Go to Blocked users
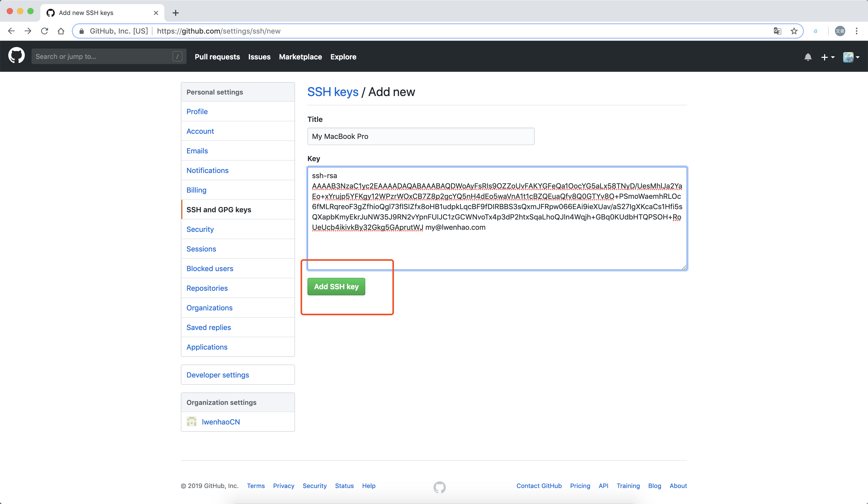 [x=238, y=269]
